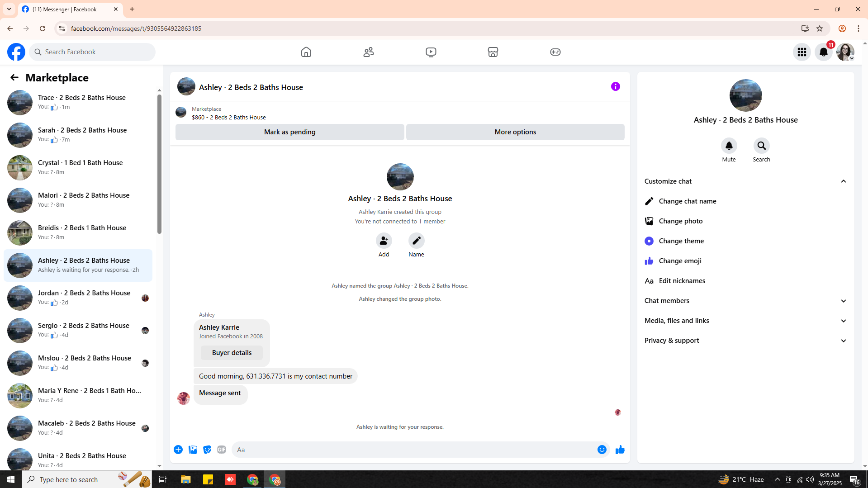Open the account profile menu

click(845, 52)
